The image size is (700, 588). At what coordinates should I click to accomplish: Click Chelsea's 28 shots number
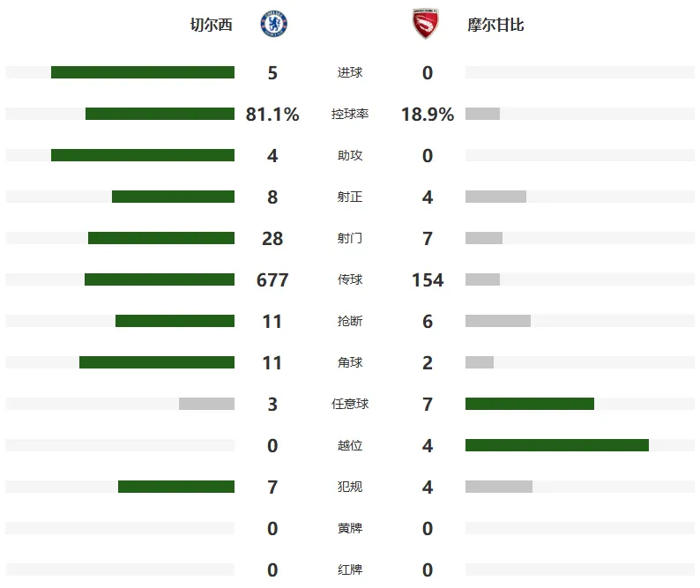point(272,238)
